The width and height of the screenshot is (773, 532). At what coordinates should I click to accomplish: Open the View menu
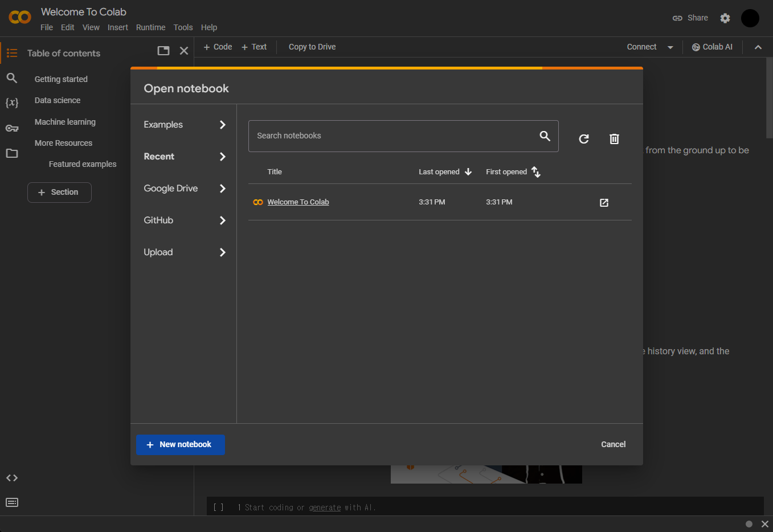[91, 27]
